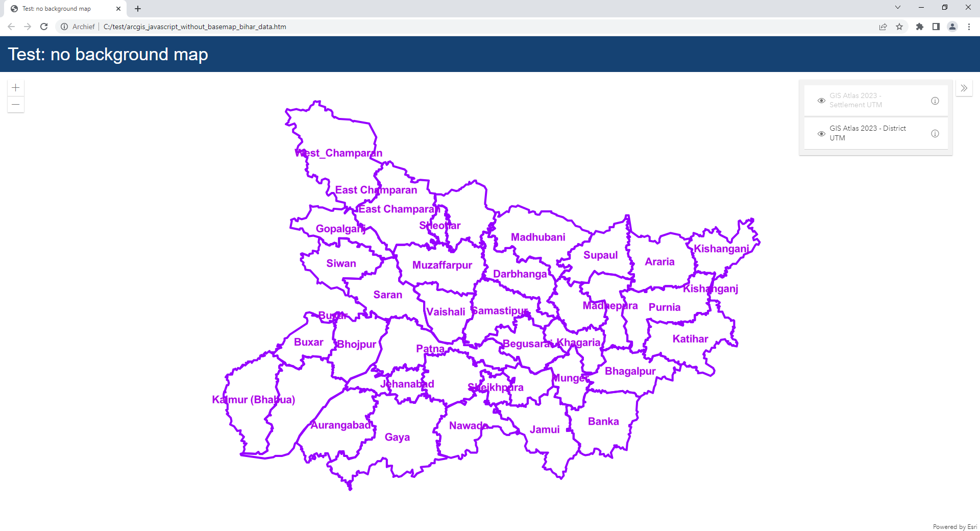The height and width of the screenshot is (531, 980).
Task: Click the zoom in button on the map
Action: click(16, 87)
